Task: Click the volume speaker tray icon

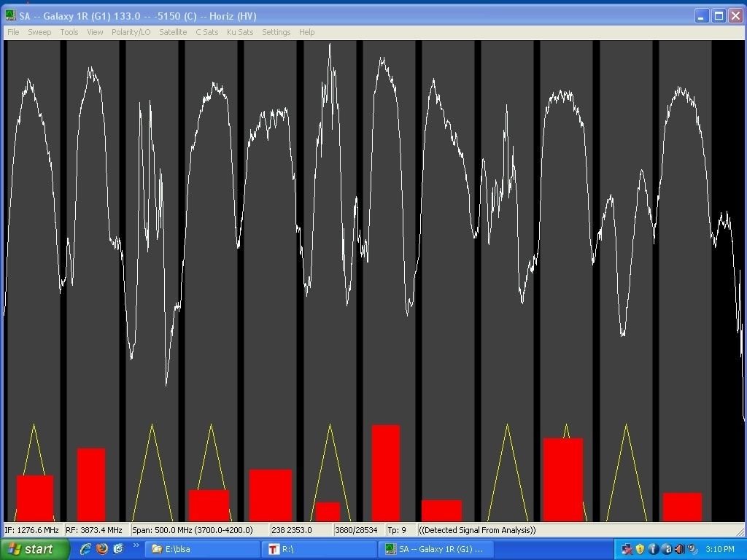Action: 680,549
